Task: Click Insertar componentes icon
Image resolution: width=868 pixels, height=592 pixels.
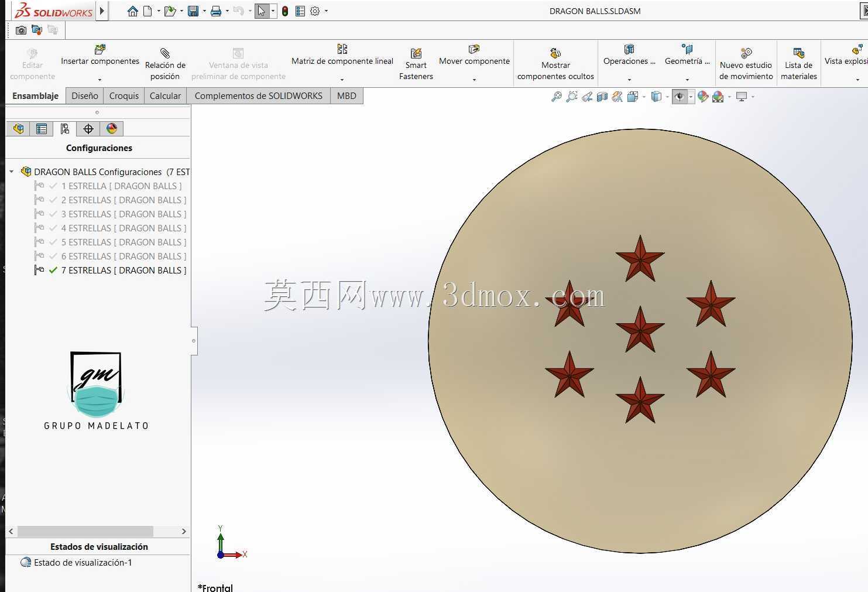Action: click(x=100, y=49)
